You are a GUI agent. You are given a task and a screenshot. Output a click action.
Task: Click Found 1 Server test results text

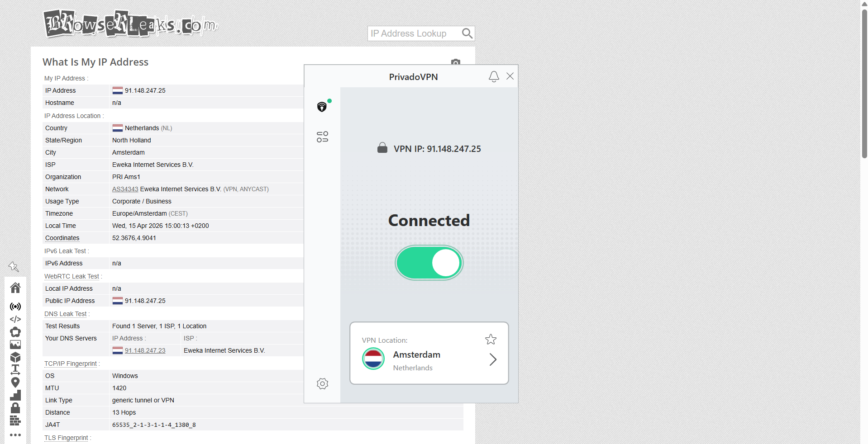click(x=159, y=326)
